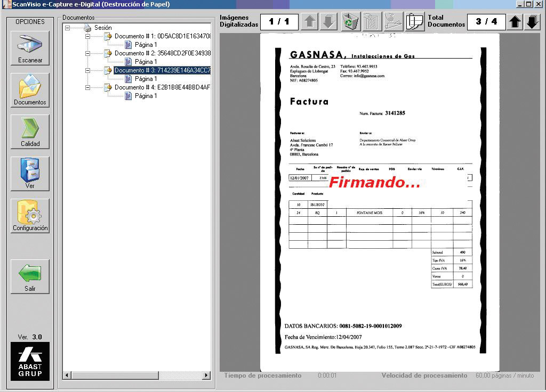Select Página 1 under Documento # 3
Image resolution: width=546 pixels, height=392 pixels.
click(x=146, y=79)
